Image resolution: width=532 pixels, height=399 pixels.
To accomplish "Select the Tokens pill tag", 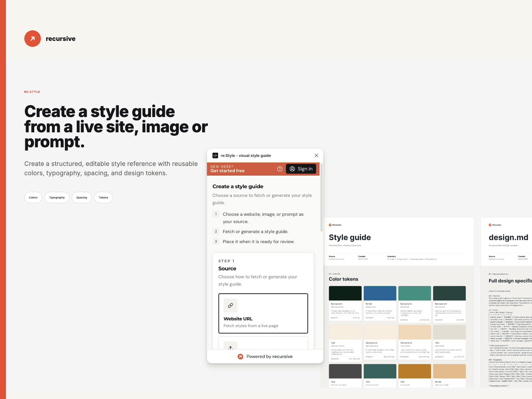I will click(103, 198).
